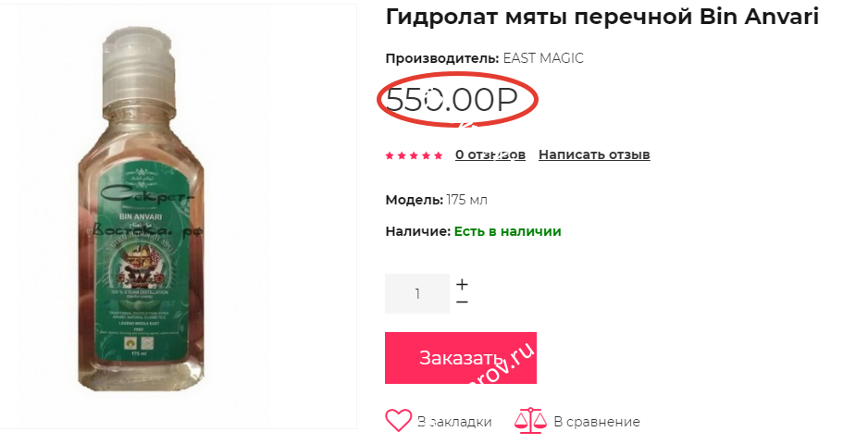Click the EAST MAGIC manufacturer name
This screenshot has width=868, height=444.
[x=543, y=58]
